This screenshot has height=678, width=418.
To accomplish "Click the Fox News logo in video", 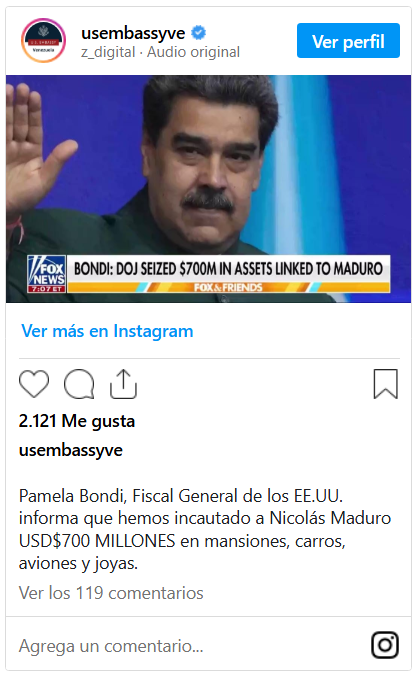I will 47,274.
